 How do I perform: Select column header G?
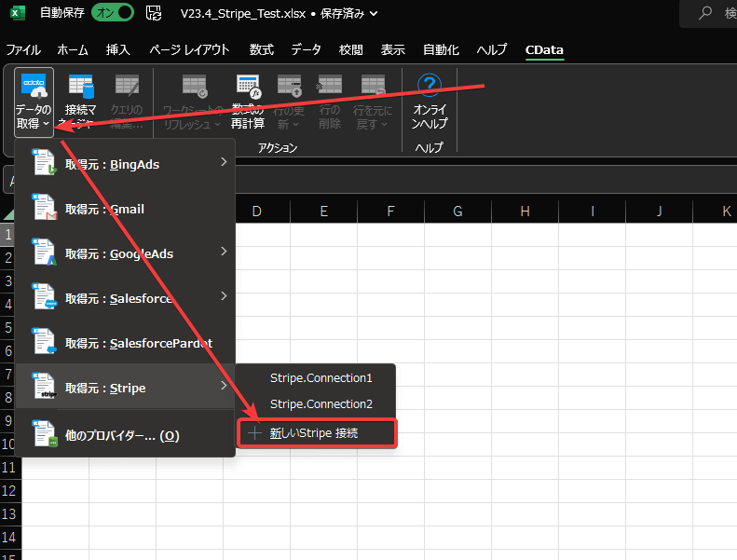point(457,212)
